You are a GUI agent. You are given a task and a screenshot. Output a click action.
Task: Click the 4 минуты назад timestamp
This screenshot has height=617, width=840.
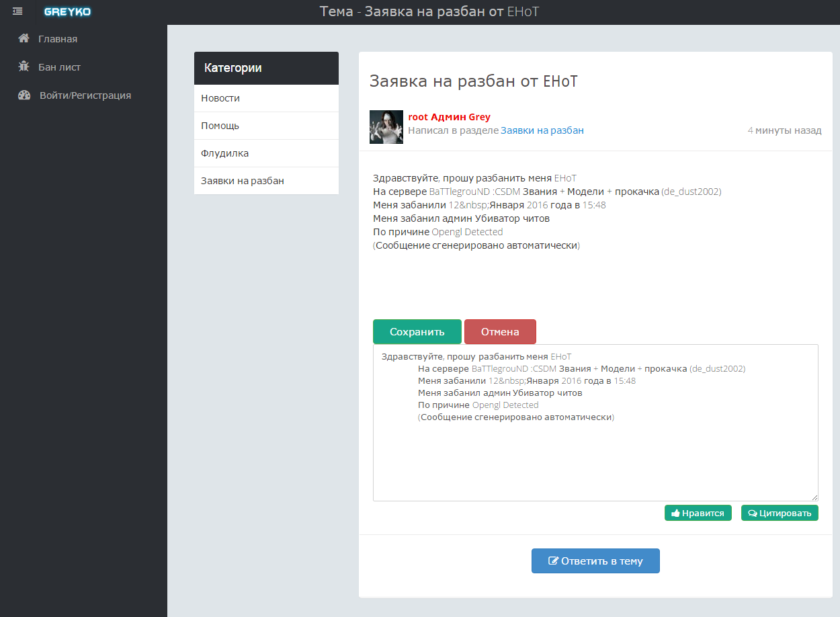[784, 130]
